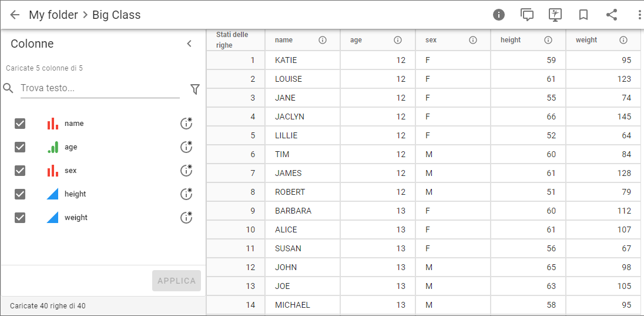Go to My folder breadcrumb
This screenshot has width=644, height=316.
click(53, 15)
